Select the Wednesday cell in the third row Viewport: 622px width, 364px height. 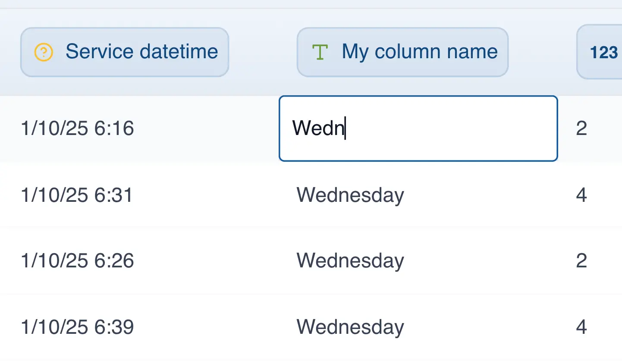[x=349, y=260]
